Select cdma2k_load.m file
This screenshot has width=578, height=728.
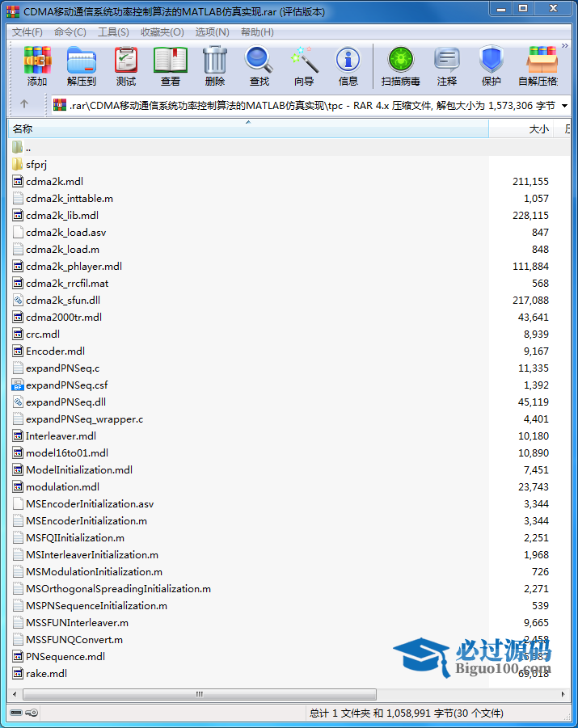63,250
